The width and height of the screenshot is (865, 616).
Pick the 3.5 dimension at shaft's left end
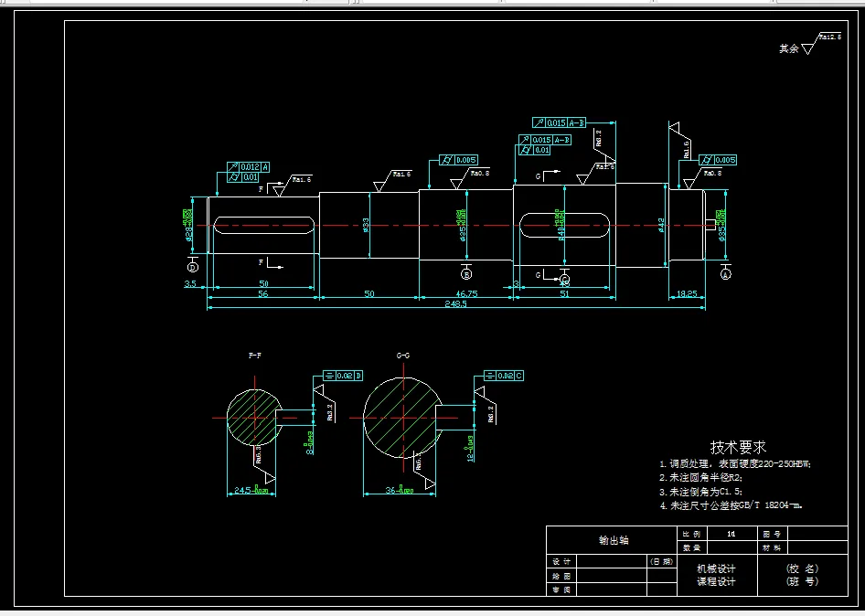tap(190, 284)
